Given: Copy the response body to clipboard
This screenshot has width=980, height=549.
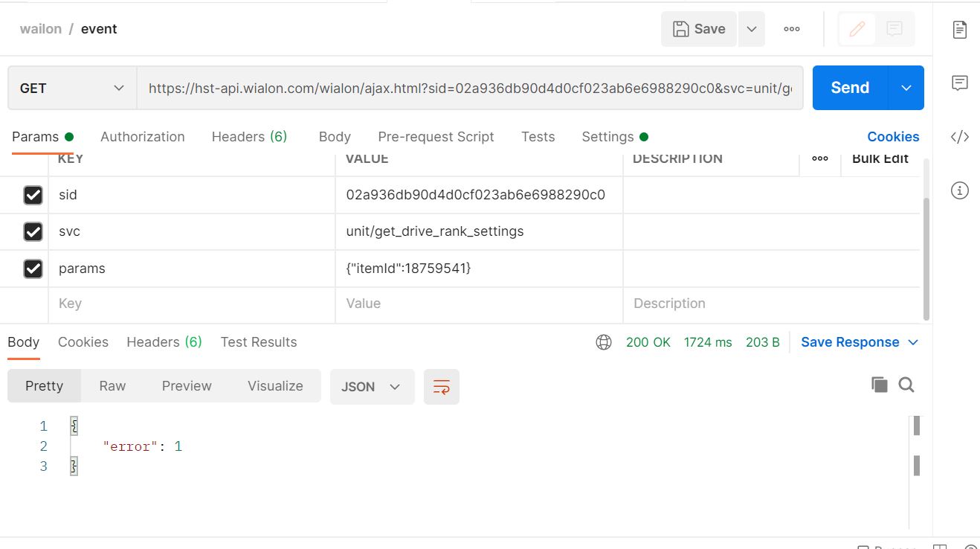Looking at the screenshot, I should pos(879,385).
